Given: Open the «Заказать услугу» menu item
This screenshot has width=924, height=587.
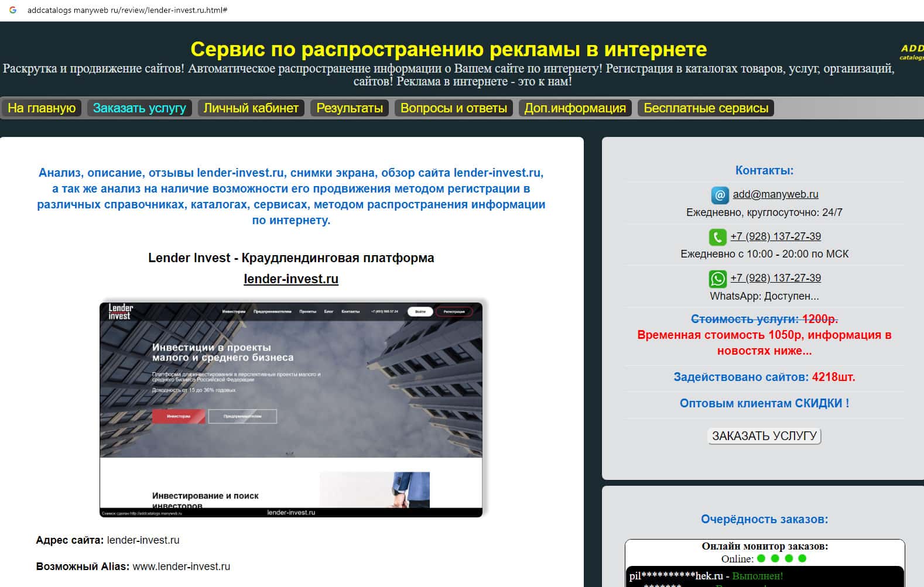Looking at the screenshot, I should tap(139, 108).
